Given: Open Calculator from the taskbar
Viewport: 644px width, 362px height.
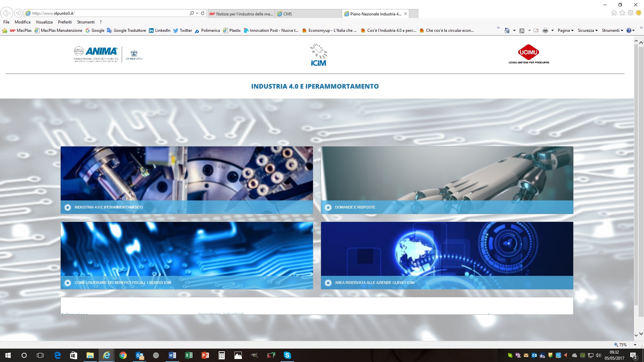Looking at the screenshot, I should pos(222,355).
